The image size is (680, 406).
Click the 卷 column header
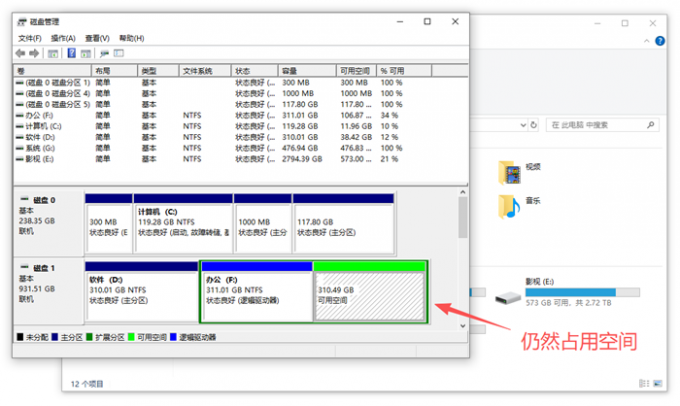coord(52,71)
